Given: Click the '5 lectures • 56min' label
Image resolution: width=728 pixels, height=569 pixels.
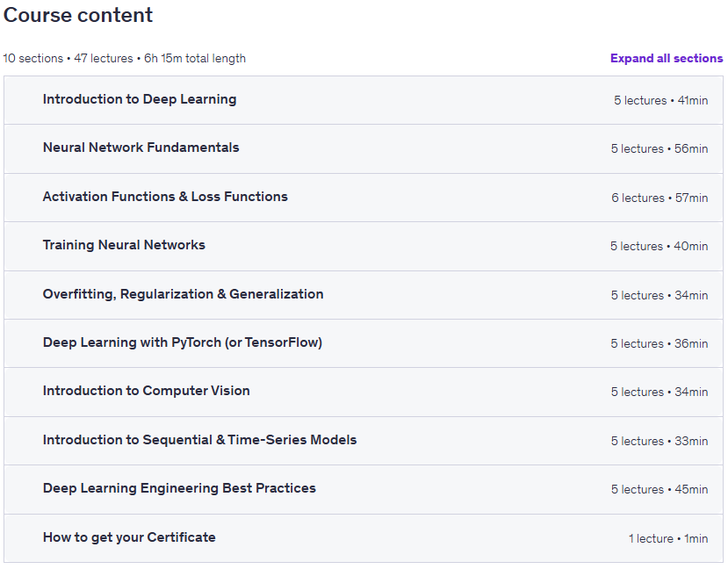Looking at the screenshot, I should click(660, 148).
